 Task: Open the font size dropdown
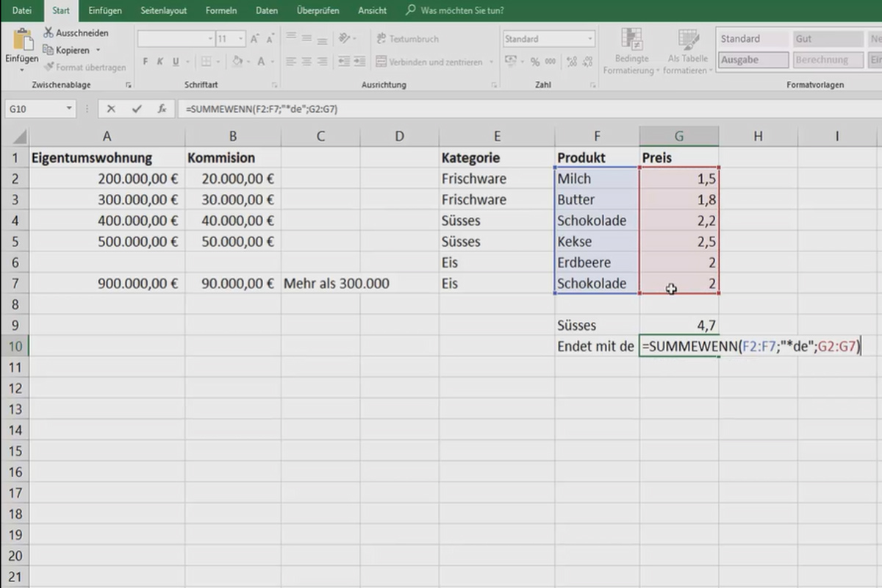(x=240, y=37)
